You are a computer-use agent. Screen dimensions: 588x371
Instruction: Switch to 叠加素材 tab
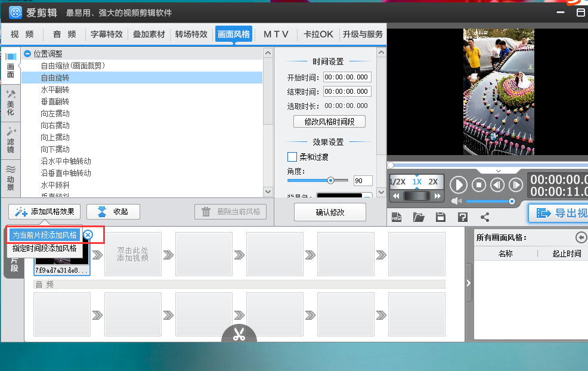[149, 34]
